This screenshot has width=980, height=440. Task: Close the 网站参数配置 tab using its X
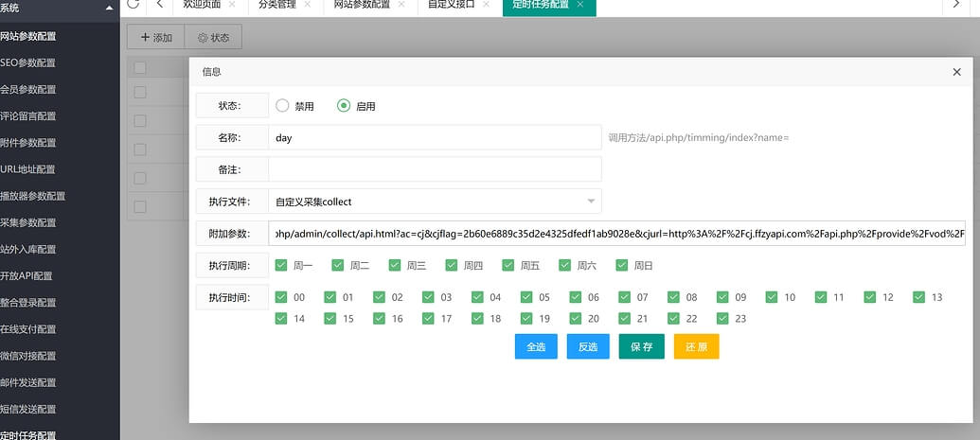click(x=401, y=5)
